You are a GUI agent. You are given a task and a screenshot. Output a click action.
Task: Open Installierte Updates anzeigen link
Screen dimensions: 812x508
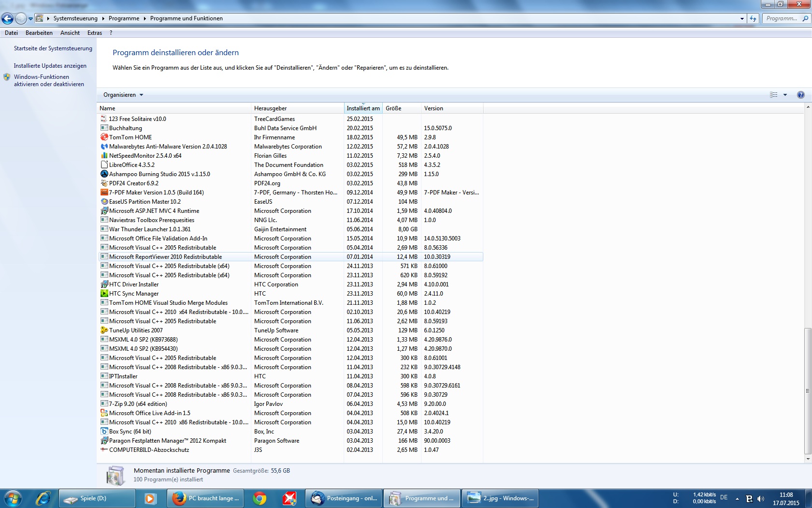pyautogui.click(x=50, y=66)
